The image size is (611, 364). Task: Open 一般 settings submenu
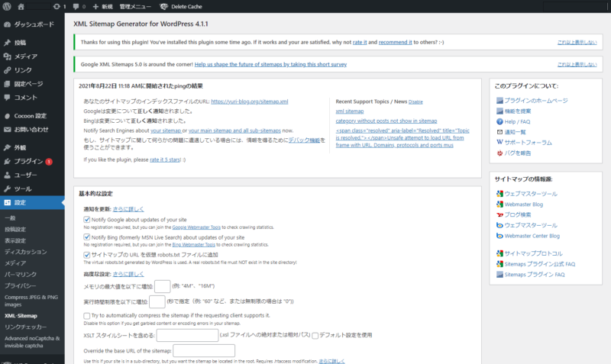(10, 218)
